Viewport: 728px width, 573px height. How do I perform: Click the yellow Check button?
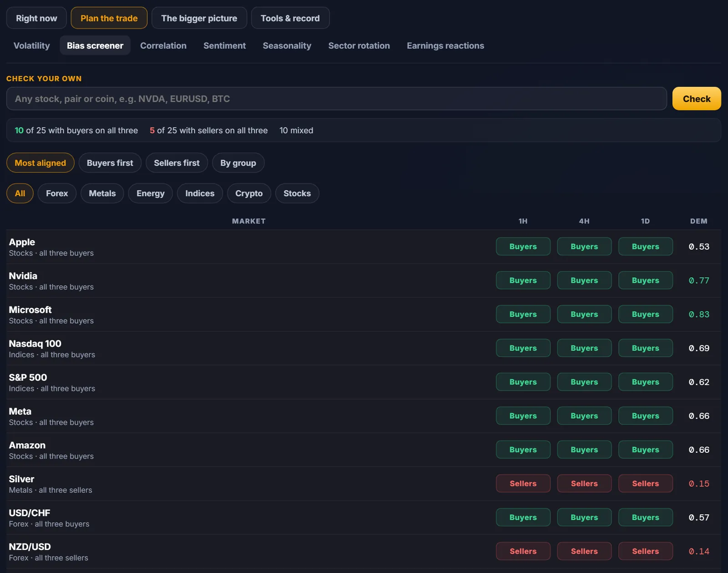point(697,99)
